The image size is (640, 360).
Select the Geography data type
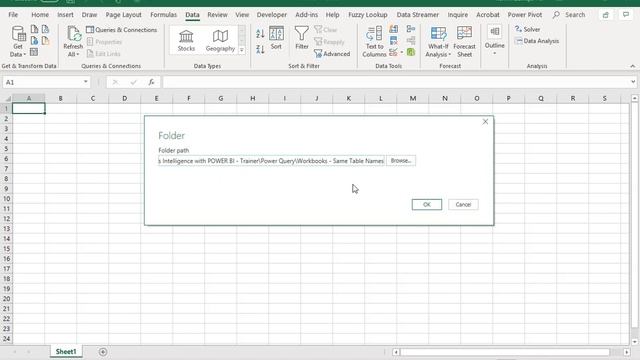point(220,40)
